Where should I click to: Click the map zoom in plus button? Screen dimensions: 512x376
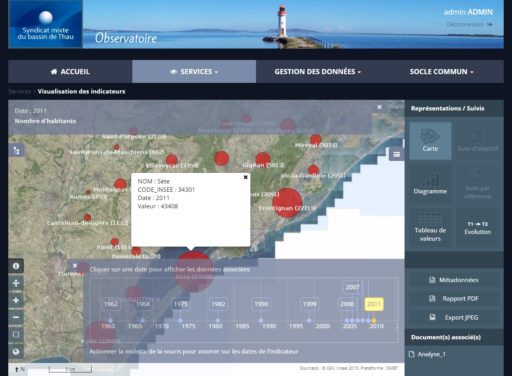16,300
